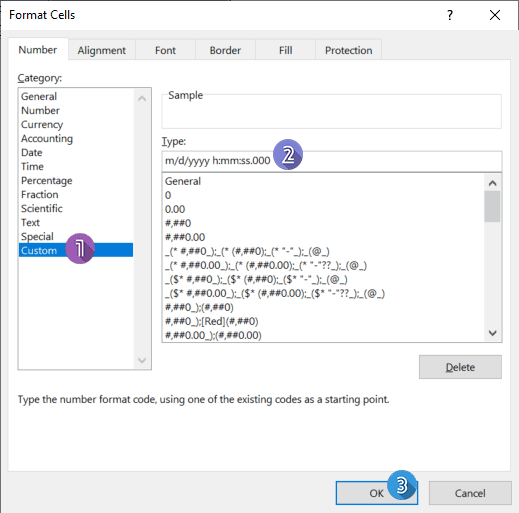
Task: Open the Help question mark icon
Action: 450,15
